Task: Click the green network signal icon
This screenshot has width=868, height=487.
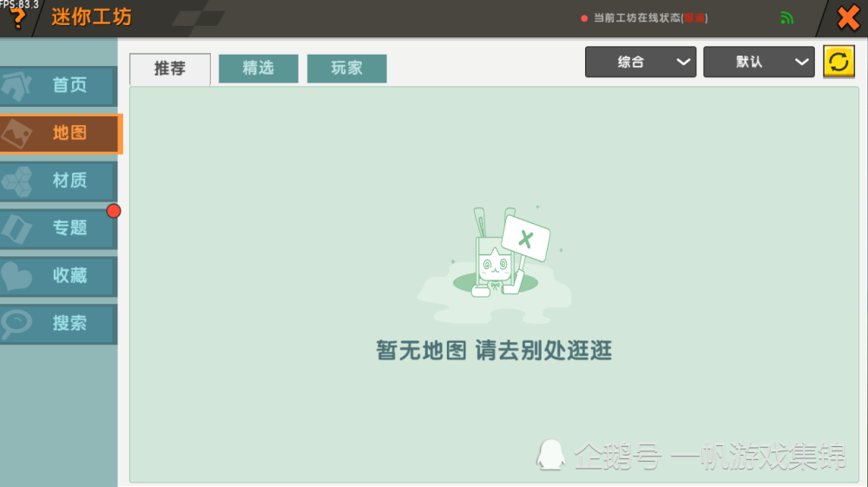Action: pyautogui.click(x=786, y=18)
